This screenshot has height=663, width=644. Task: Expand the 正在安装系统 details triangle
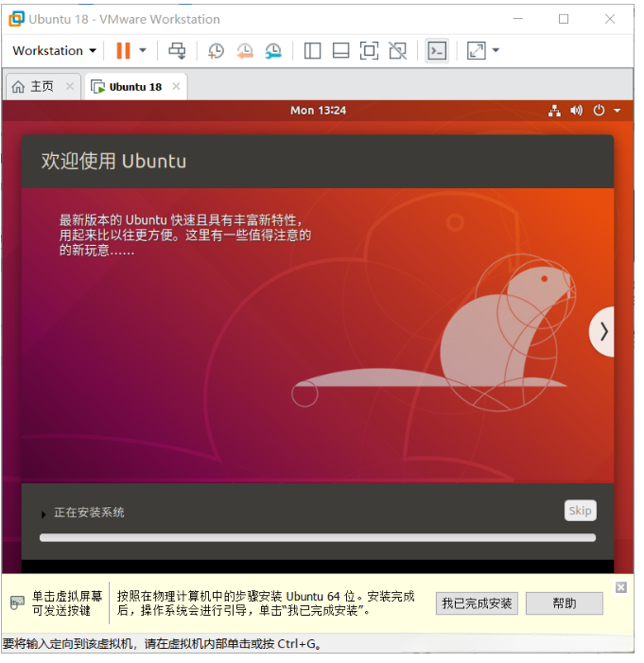(44, 515)
